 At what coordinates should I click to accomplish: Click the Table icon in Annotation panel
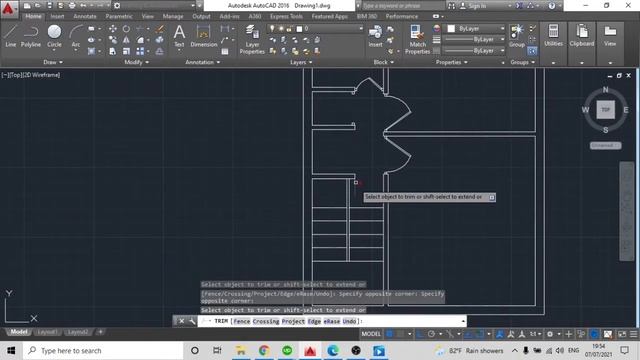click(225, 51)
